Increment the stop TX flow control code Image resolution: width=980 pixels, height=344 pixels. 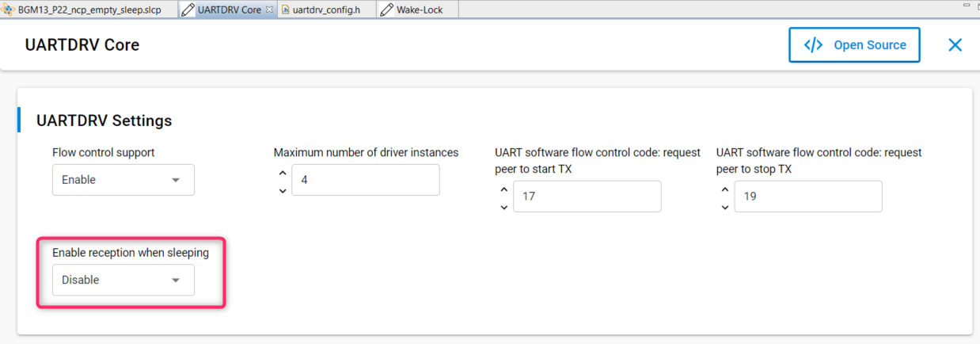tap(725, 189)
